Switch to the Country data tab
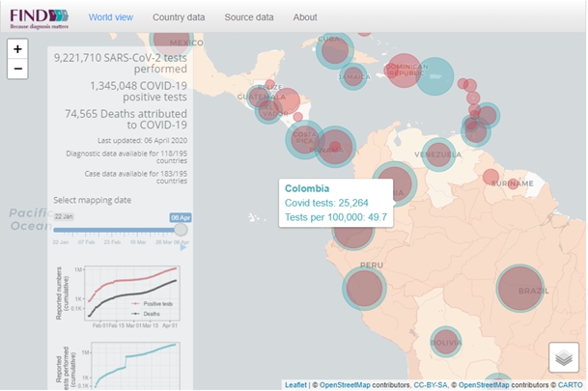The height and width of the screenshot is (391, 588). (179, 17)
